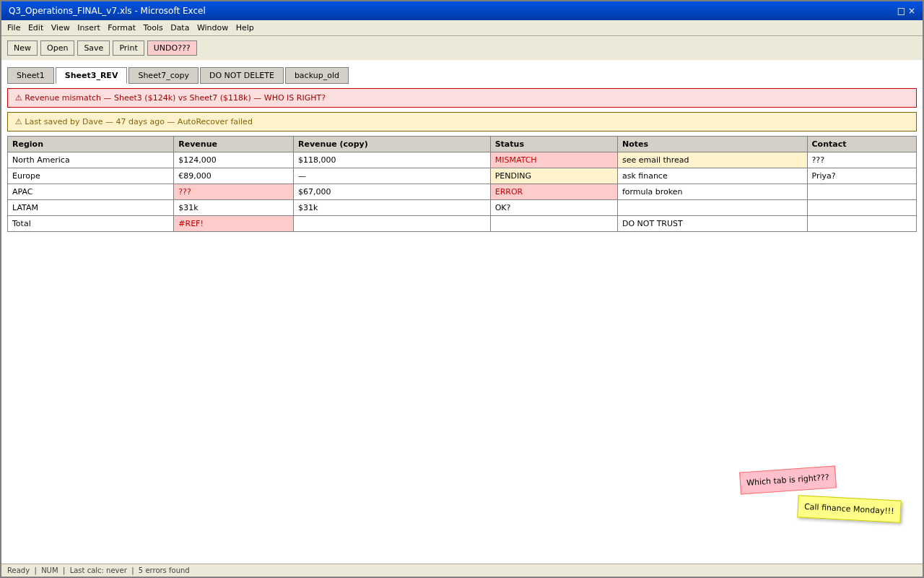Select the Total row label cell
924x578 pixels.
(91, 224)
